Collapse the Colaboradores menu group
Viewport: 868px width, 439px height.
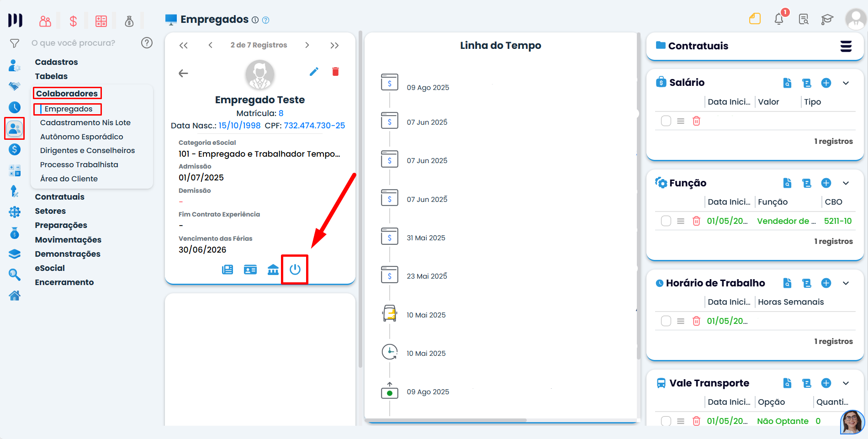pos(67,94)
